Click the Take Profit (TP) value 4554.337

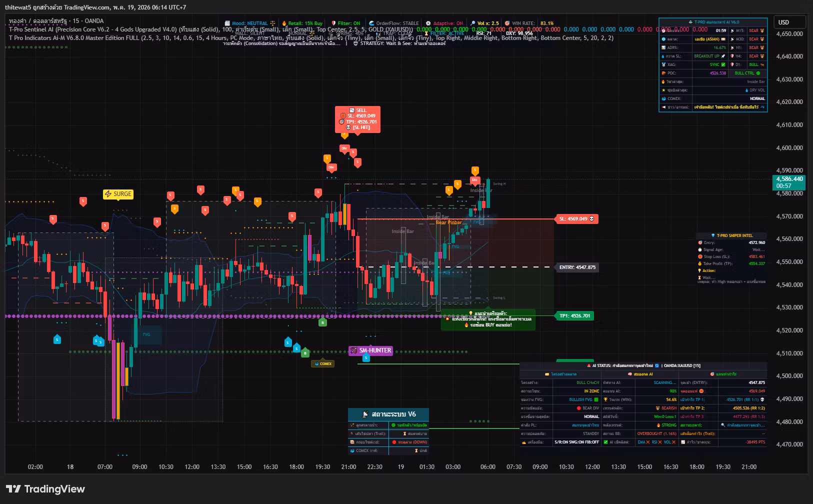click(756, 263)
